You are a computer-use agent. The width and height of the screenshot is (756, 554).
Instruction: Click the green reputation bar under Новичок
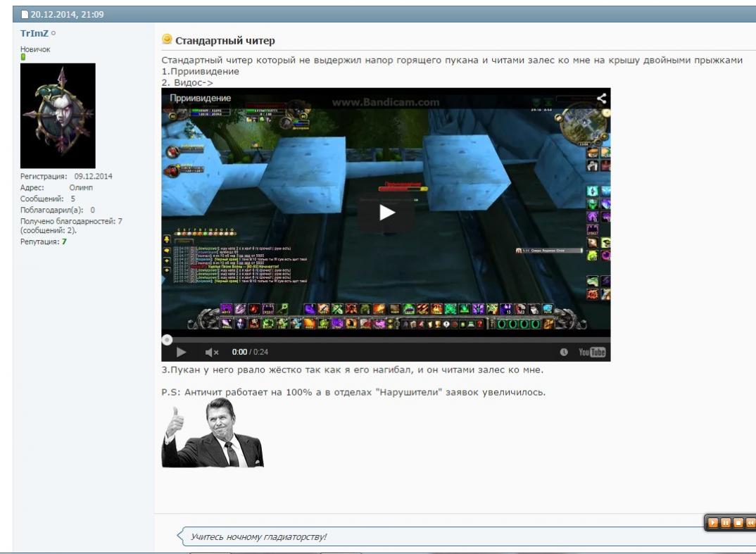tap(23, 57)
